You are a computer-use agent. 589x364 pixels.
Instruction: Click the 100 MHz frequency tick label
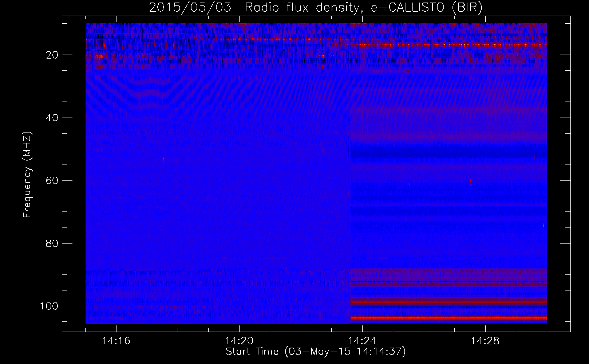click(x=49, y=306)
